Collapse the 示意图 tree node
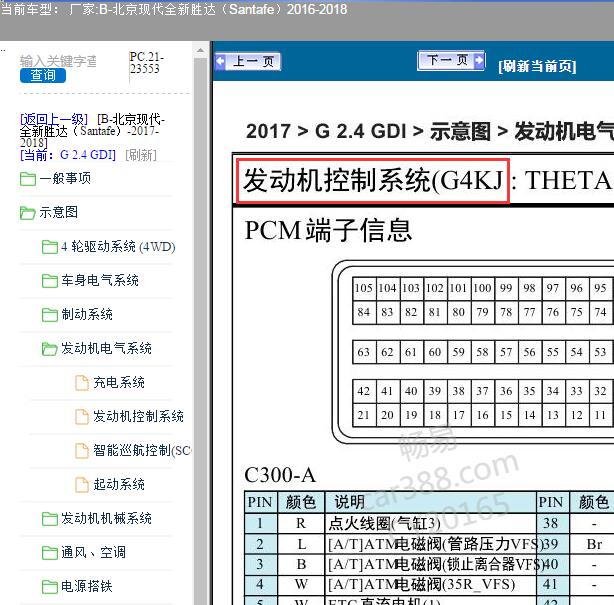The height and width of the screenshot is (605, 614). (58, 212)
